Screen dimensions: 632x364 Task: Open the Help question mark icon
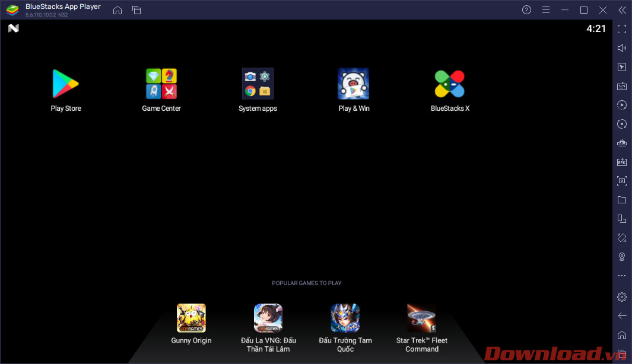(526, 10)
